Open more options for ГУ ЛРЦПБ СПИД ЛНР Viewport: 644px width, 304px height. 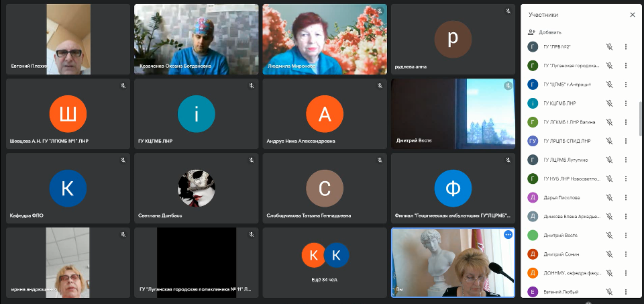click(626, 141)
